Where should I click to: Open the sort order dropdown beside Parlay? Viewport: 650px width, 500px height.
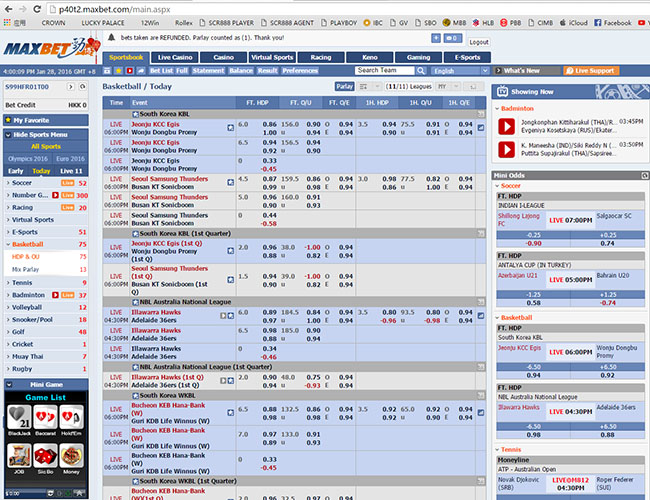pyautogui.click(x=369, y=87)
